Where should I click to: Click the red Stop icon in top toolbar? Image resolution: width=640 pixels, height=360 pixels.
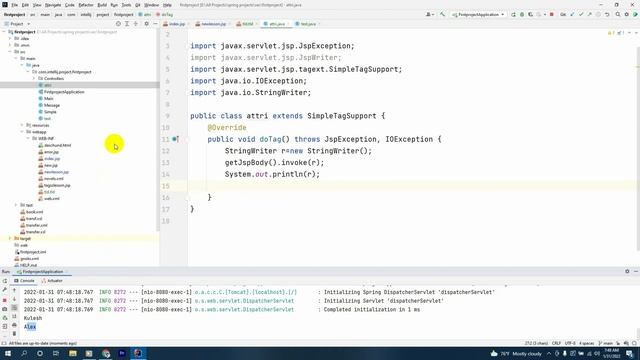coord(551,15)
